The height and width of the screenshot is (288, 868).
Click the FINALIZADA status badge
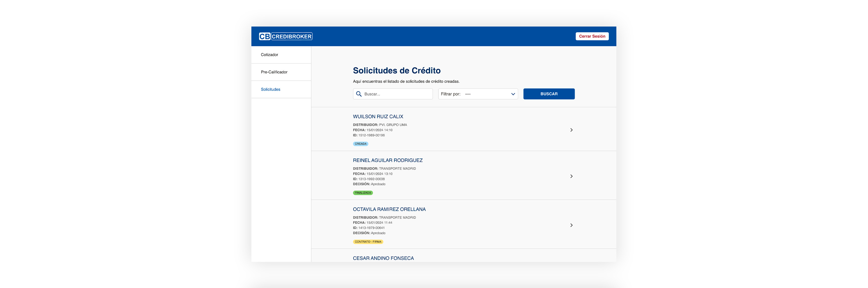363,193
